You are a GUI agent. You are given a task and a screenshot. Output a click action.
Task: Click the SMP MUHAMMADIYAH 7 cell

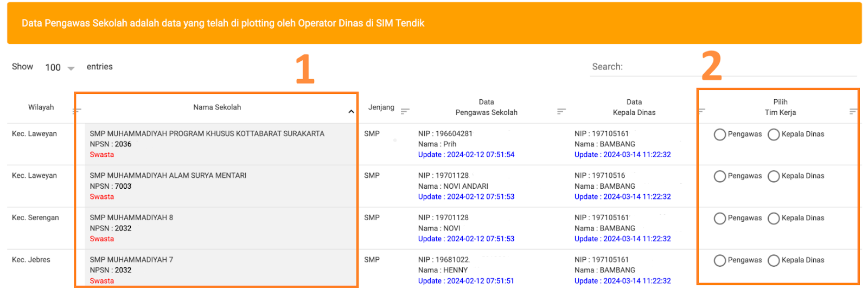click(x=131, y=260)
